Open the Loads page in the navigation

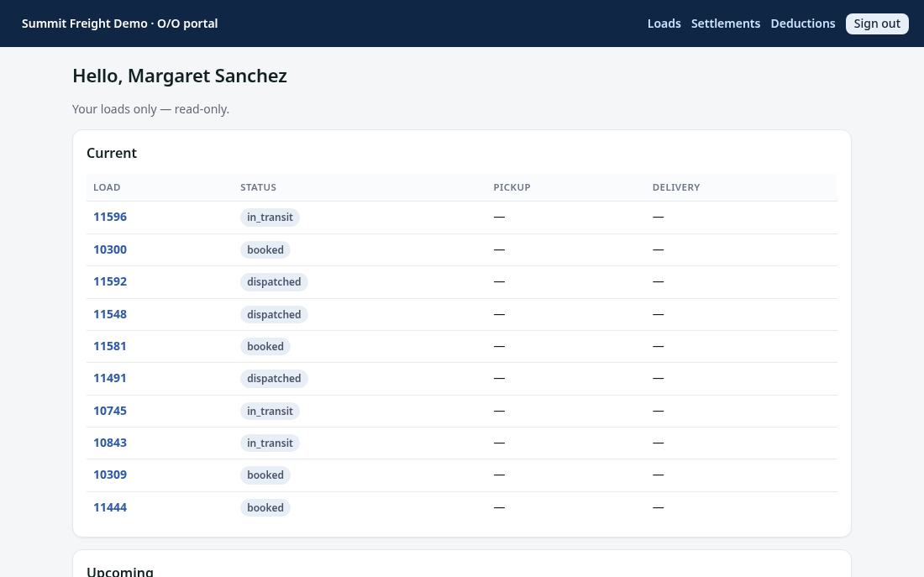[664, 24]
